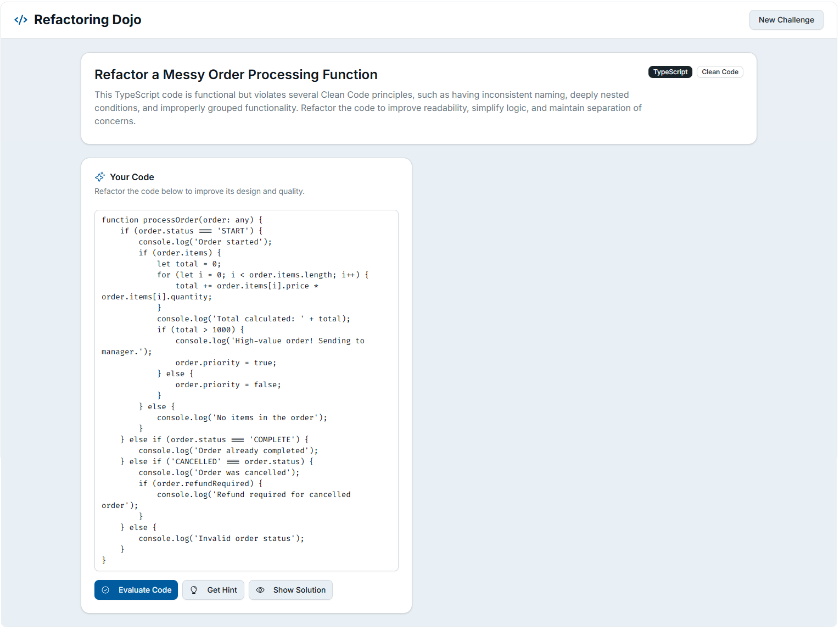840x630 pixels.
Task: Click the 'Order already completed' code line
Action: click(228, 450)
